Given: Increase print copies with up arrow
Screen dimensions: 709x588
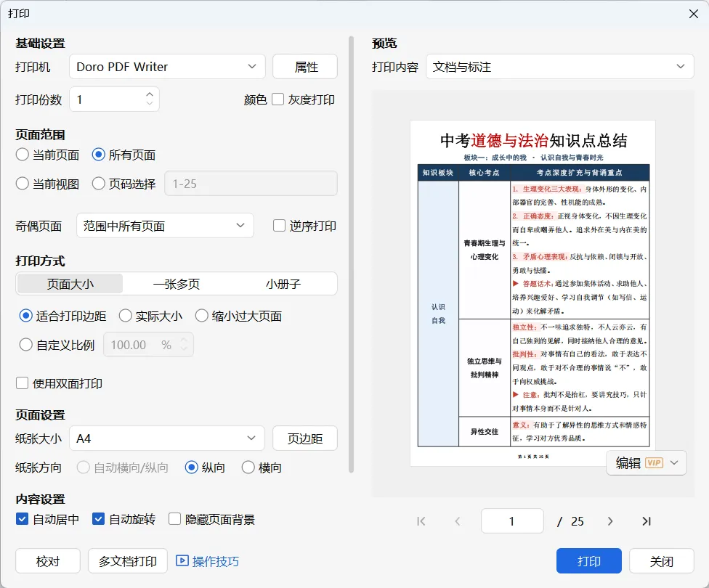Looking at the screenshot, I should click(150, 94).
